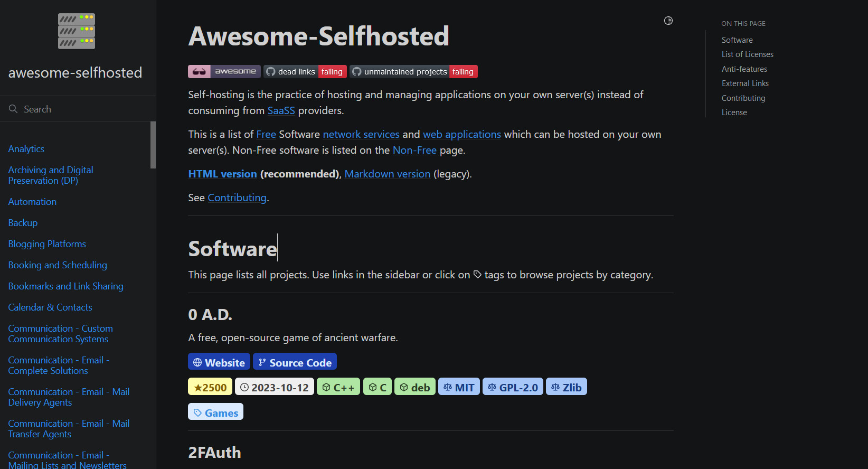Open the awesome sunglasses badge

pyautogui.click(x=224, y=71)
